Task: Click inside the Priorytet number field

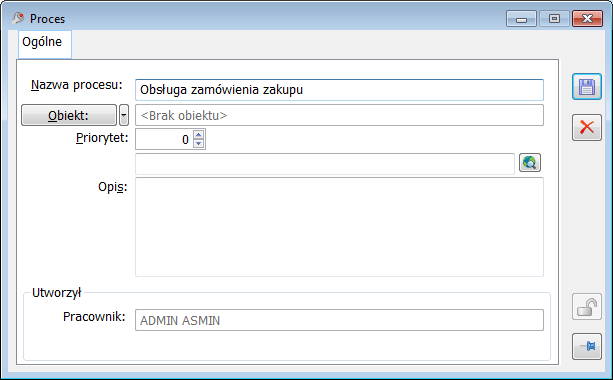Action: tap(164, 139)
